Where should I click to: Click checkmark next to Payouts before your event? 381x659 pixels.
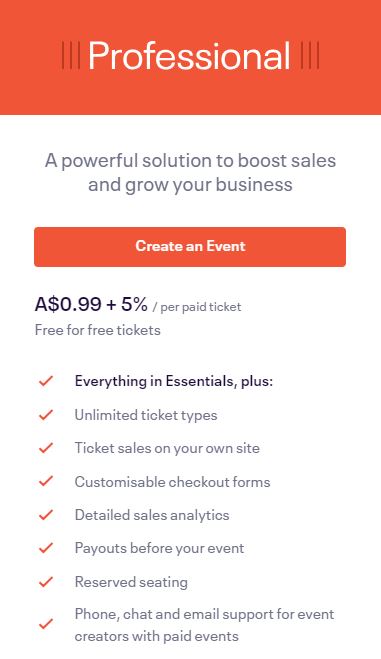click(46, 548)
